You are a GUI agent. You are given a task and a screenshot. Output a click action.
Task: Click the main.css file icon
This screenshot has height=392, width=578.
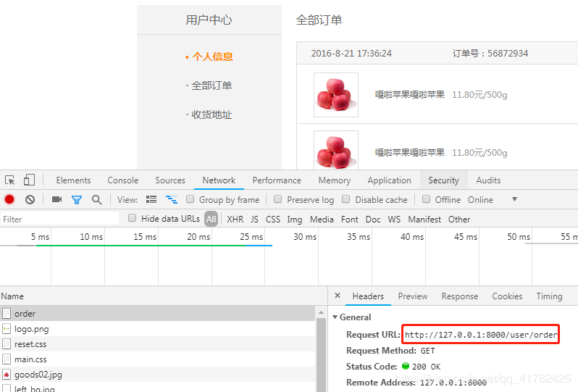7,359
